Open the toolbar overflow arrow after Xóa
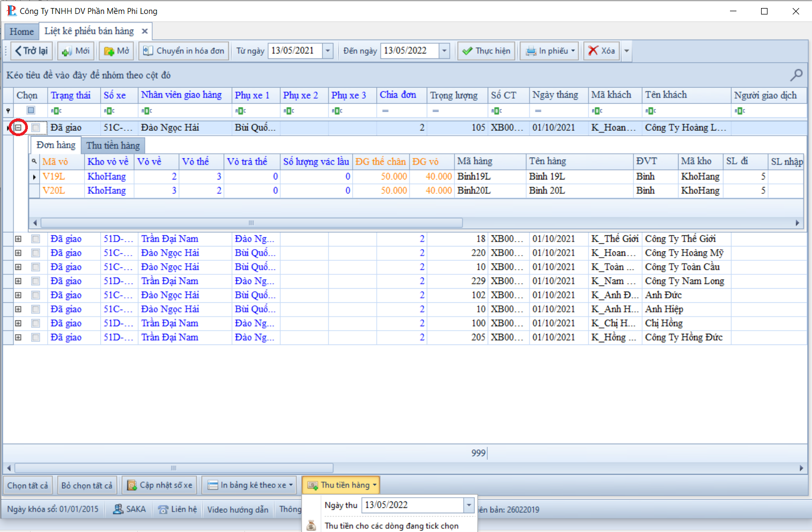Viewport: 812px width, 532px height. [x=626, y=51]
